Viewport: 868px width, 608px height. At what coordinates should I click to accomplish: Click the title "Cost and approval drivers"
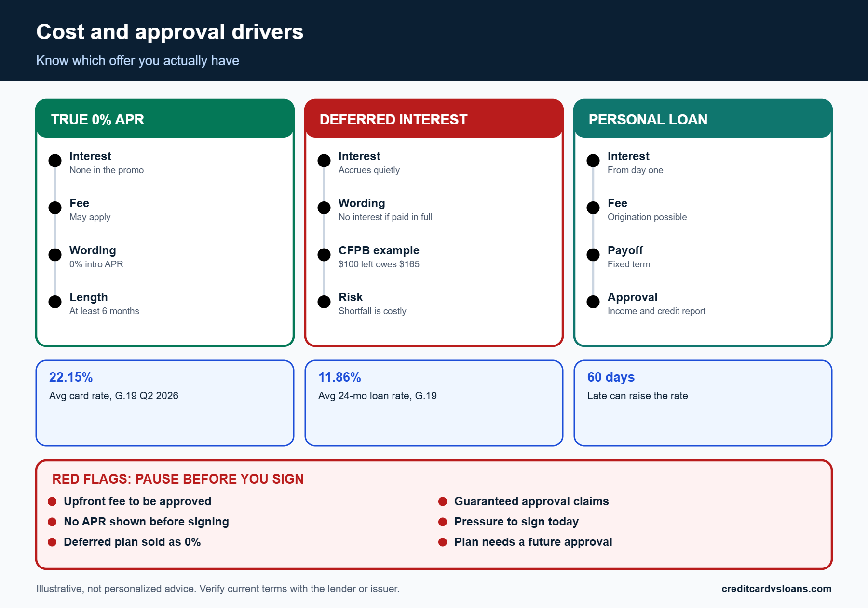[x=170, y=32]
